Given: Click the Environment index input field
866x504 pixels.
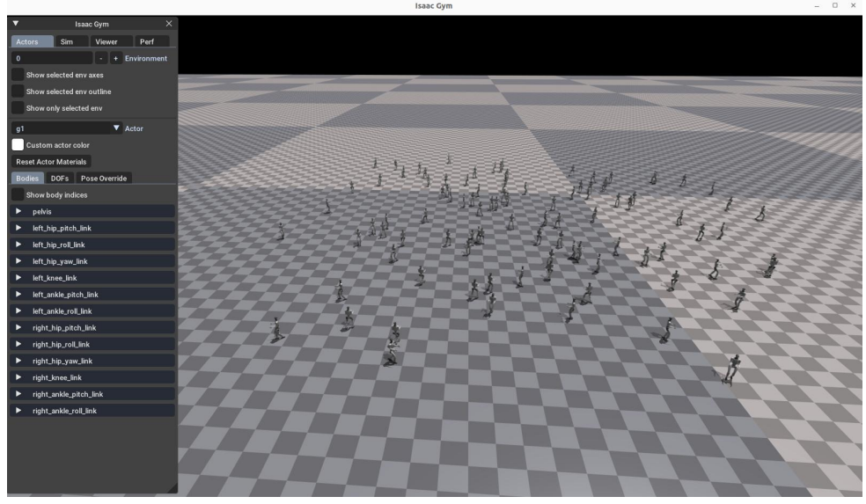Looking at the screenshot, I should coord(52,58).
